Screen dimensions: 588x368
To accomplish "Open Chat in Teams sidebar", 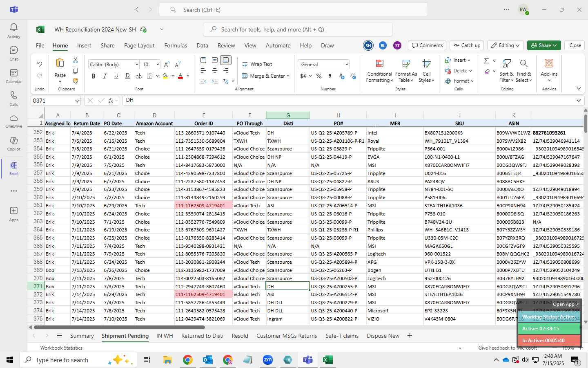I will coord(13,53).
